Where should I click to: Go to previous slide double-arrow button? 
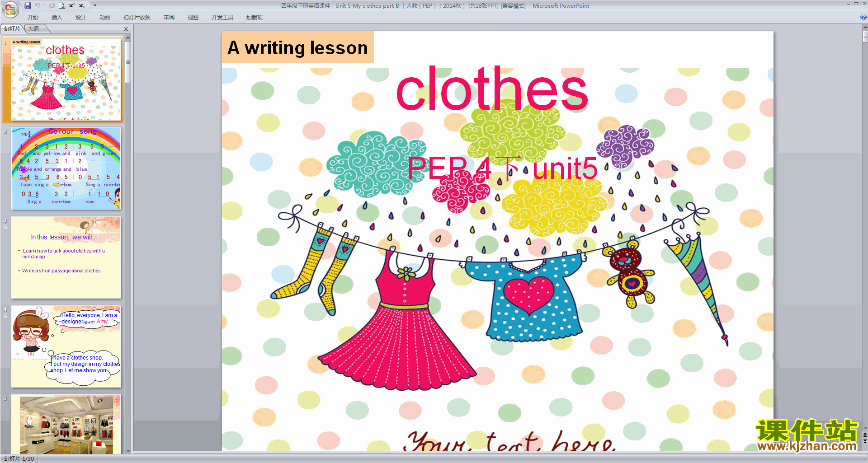865,435
